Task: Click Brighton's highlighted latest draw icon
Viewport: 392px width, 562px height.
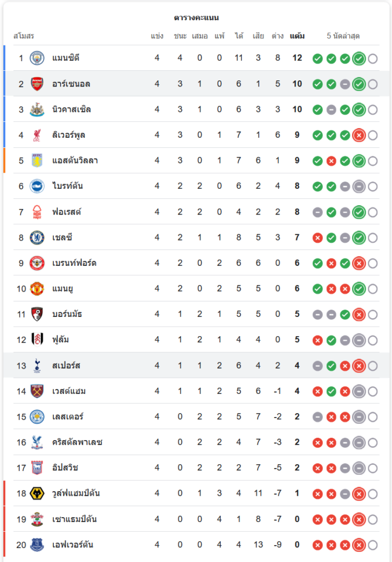Action: [x=359, y=187]
